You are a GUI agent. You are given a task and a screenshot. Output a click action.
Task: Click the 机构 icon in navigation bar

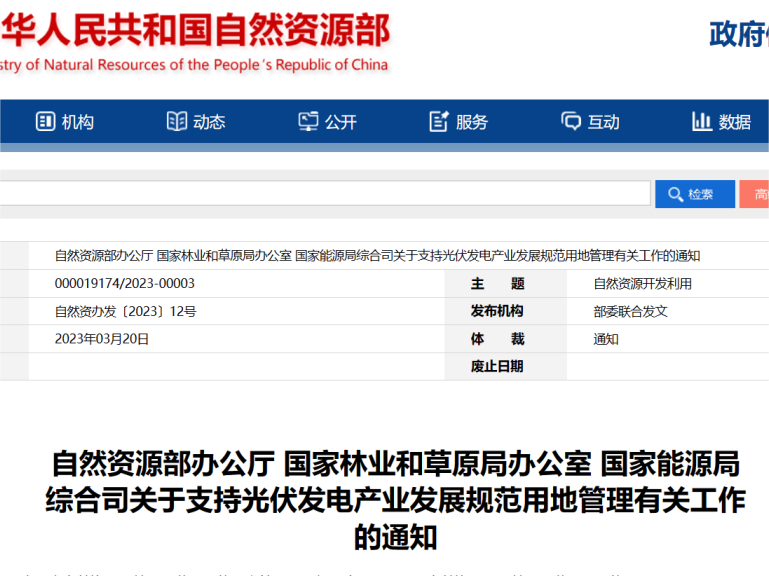45,121
